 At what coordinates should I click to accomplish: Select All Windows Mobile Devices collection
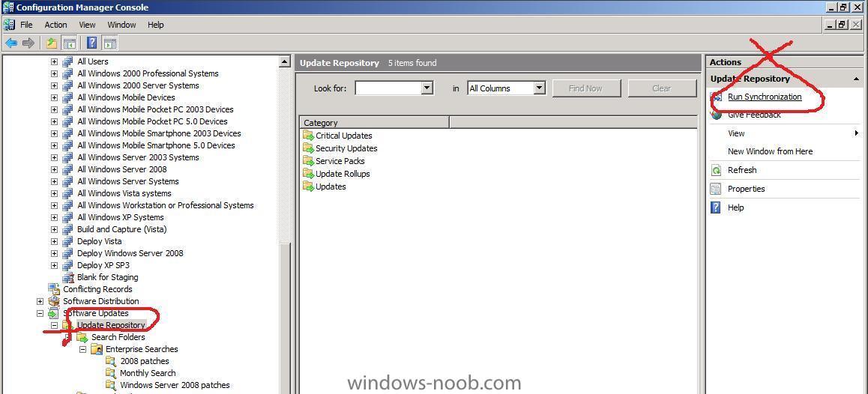pyautogui.click(x=126, y=97)
